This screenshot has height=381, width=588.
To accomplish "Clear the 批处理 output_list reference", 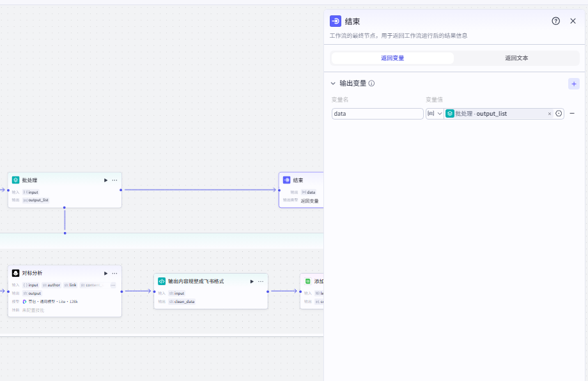I will click(550, 114).
